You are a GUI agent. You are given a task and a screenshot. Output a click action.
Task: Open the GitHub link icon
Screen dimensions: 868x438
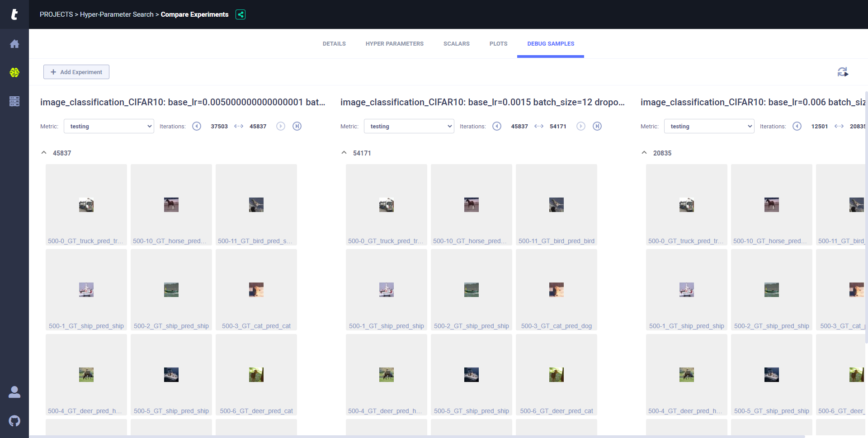point(14,421)
